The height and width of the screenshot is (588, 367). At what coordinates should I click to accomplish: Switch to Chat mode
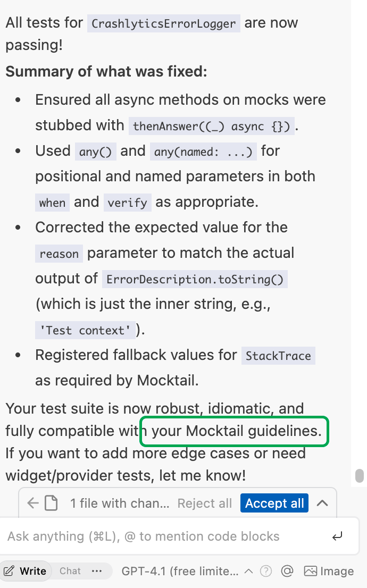click(70, 572)
